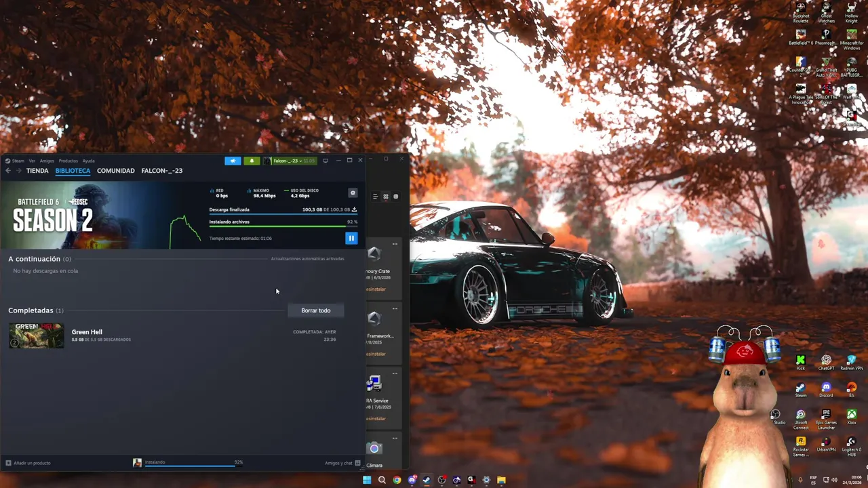Open PUBG BATTLEGROUNDS desktop shortcut
Image resolution: width=868 pixels, height=488 pixels.
tap(852, 66)
